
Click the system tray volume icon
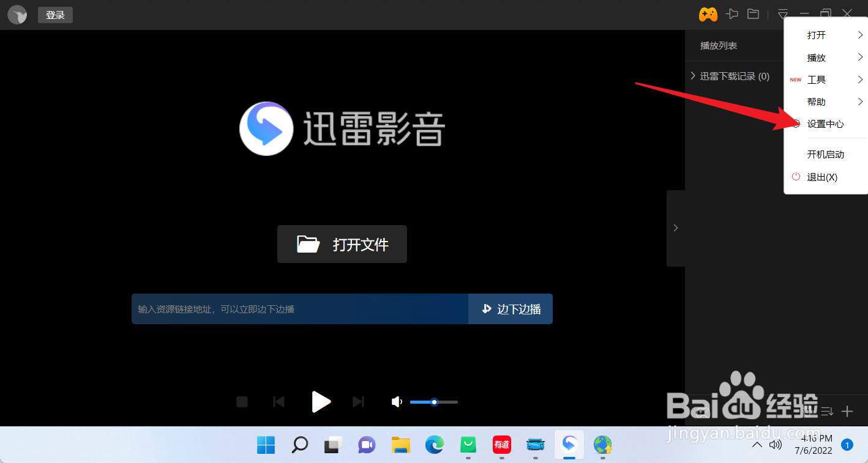[x=776, y=445]
